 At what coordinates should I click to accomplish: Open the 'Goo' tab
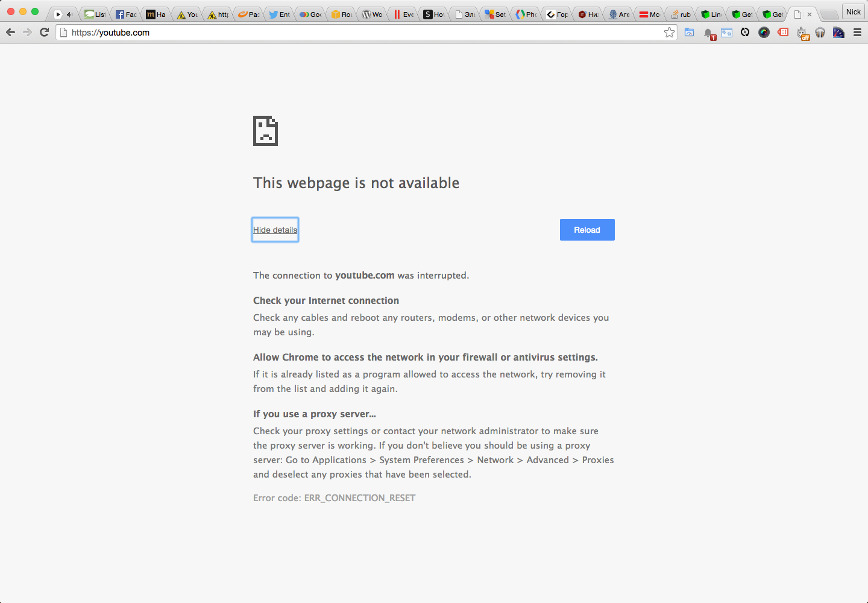(310, 14)
